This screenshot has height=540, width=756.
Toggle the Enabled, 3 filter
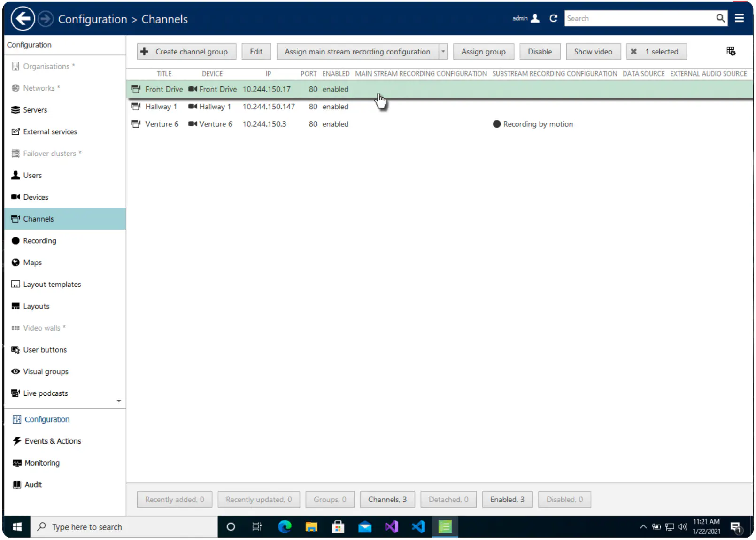coord(507,500)
